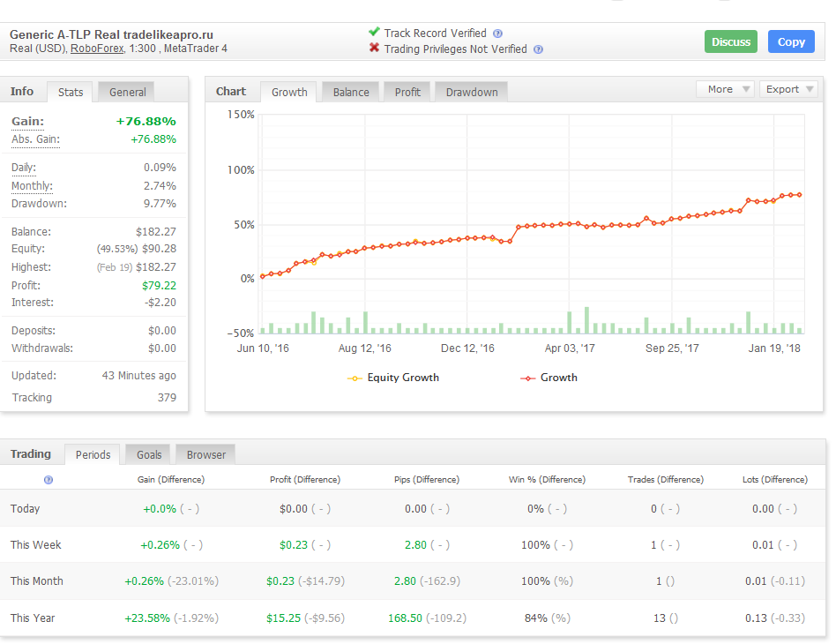
Task: Click This Year gain value +23.58%
Action: point(147,618)
